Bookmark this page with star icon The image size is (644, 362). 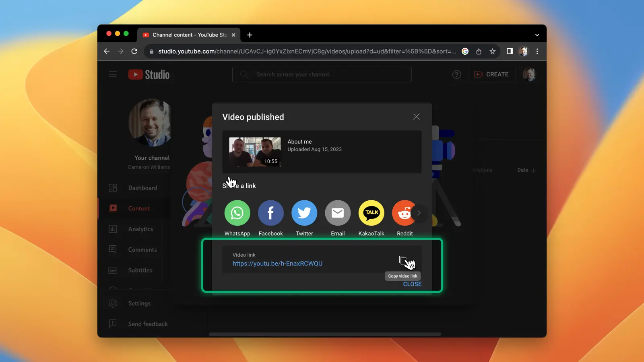[x=492, y=51]
